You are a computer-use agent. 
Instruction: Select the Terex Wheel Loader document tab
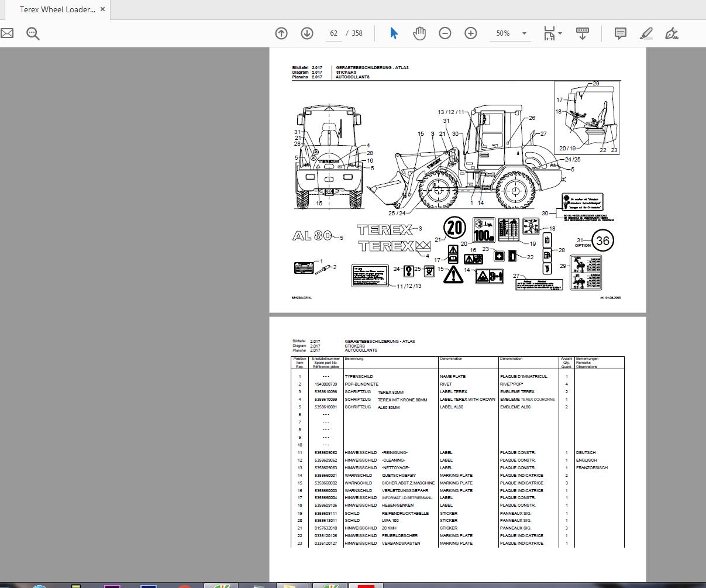click(57, 9)
